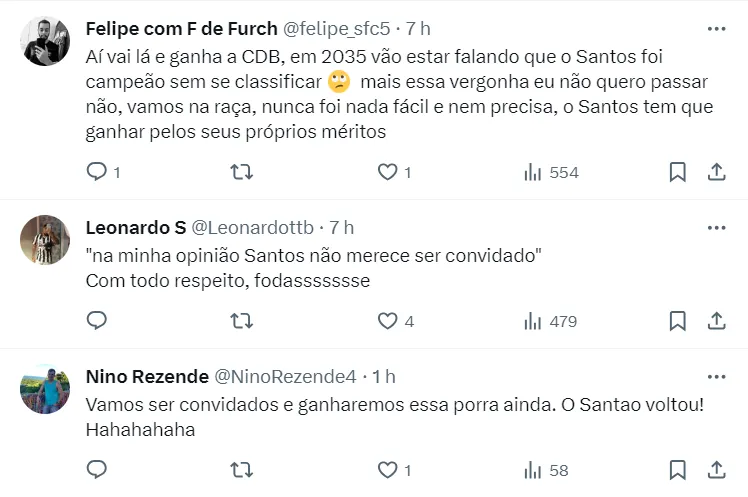
Task: Share Felipe com F de Furch's tweet
Action: coord(716,172)
